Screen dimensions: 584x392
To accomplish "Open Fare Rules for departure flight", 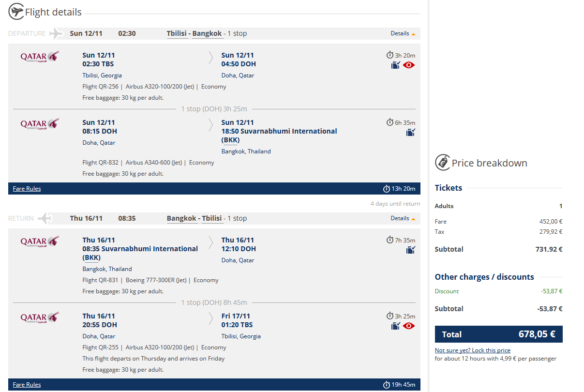I will click(27, 189).
